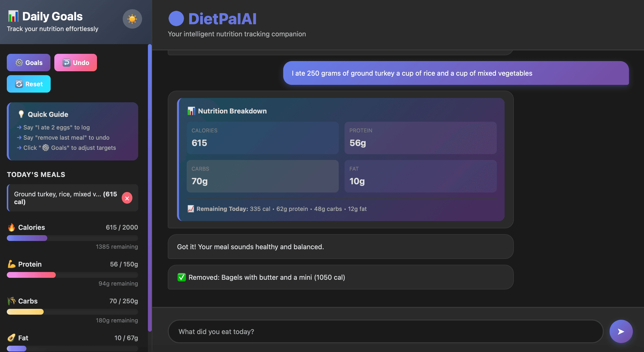The image size is (644, 352).
Task: Open Goals settings via the gear icon
Action: [x=19, y=63]
